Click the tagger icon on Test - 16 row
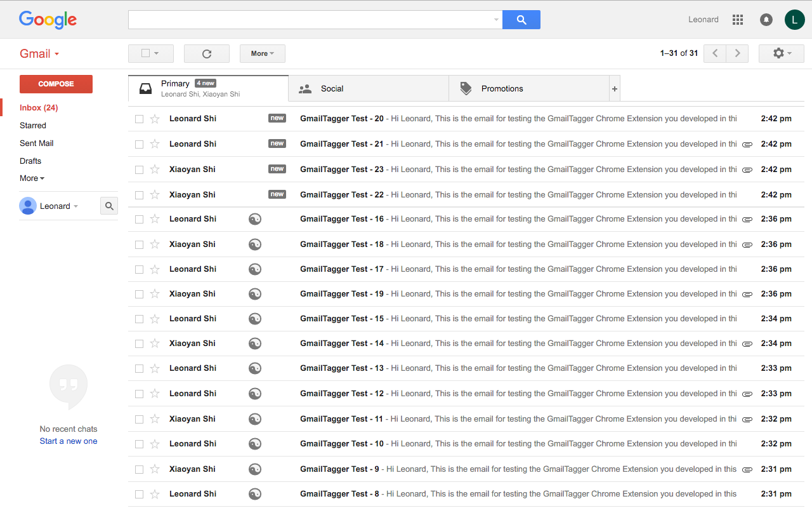Image resolution: width=812 pixels, height=508 pixels. click(x=255, y=219)
